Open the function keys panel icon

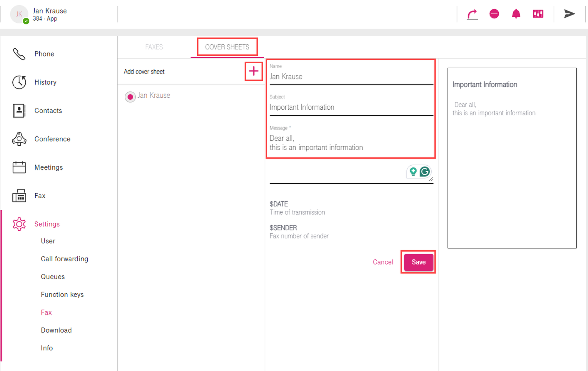click(x=538, y=14)
